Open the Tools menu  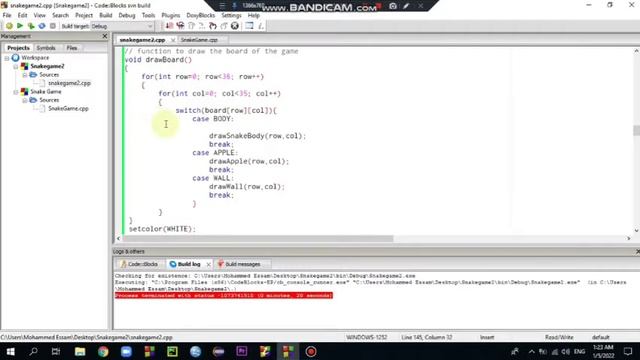click(x=149, y=15)
